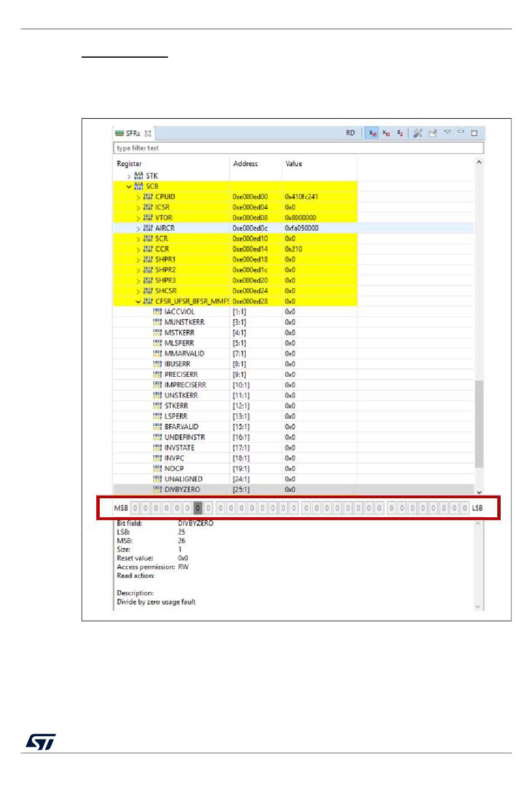Minimize the SFRs view panel

pyautogui.click(x=461, y=132)
